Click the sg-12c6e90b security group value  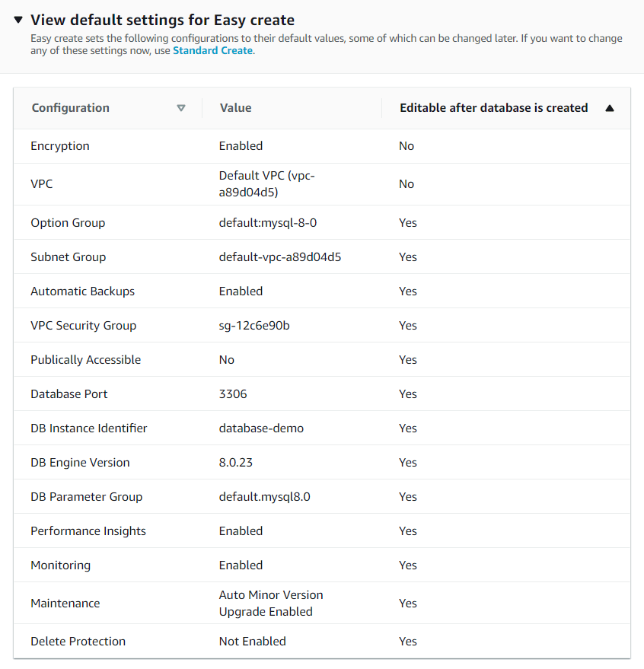point(254,326)
